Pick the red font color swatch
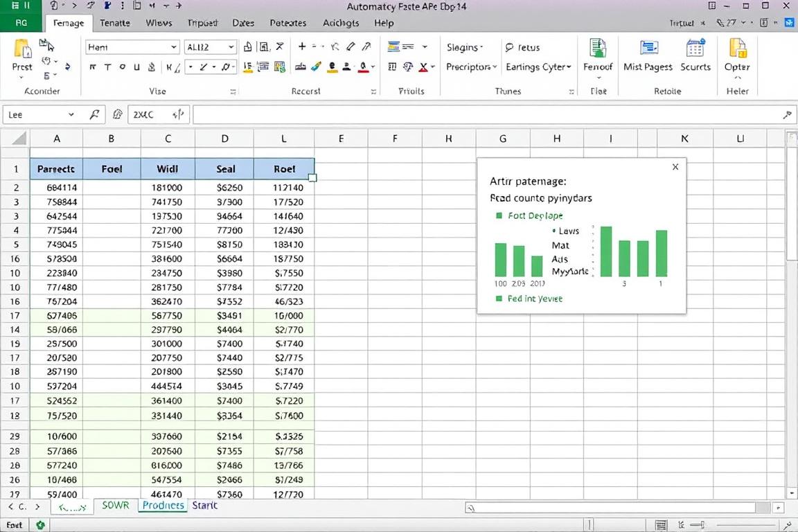The image size is (798, 532). coord(363,69)
